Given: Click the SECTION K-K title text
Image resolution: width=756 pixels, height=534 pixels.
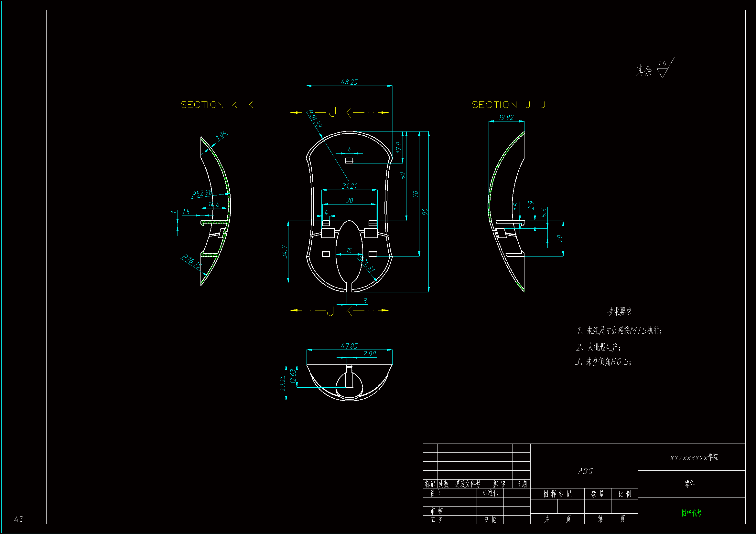Looking at the screenshot, I should pos(217,105).
